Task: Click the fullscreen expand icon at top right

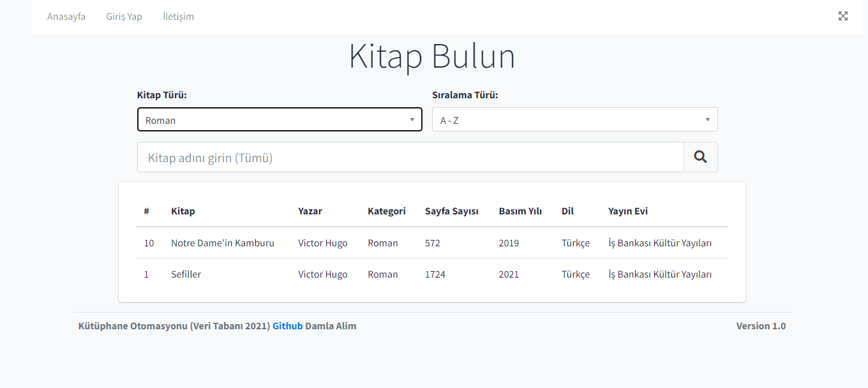Action: point(843,16)
